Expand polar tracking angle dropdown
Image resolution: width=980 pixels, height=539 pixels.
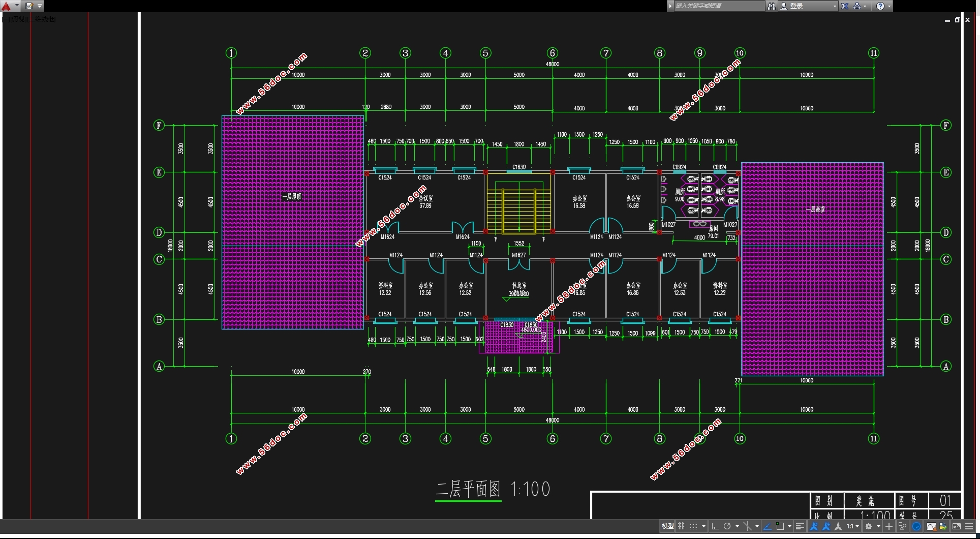(x=737, y=526)
